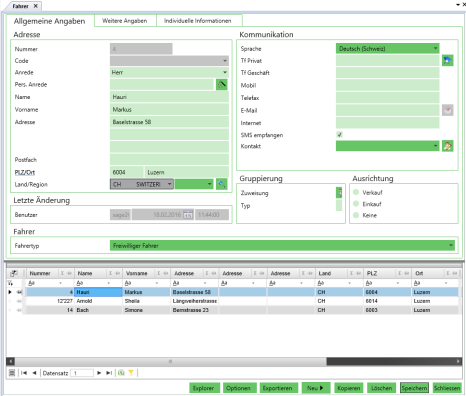The height and width of the screenshot is (396, 466).
Task: Click the grid layout icon left of record navigator
Action: [x=12, y=373]
